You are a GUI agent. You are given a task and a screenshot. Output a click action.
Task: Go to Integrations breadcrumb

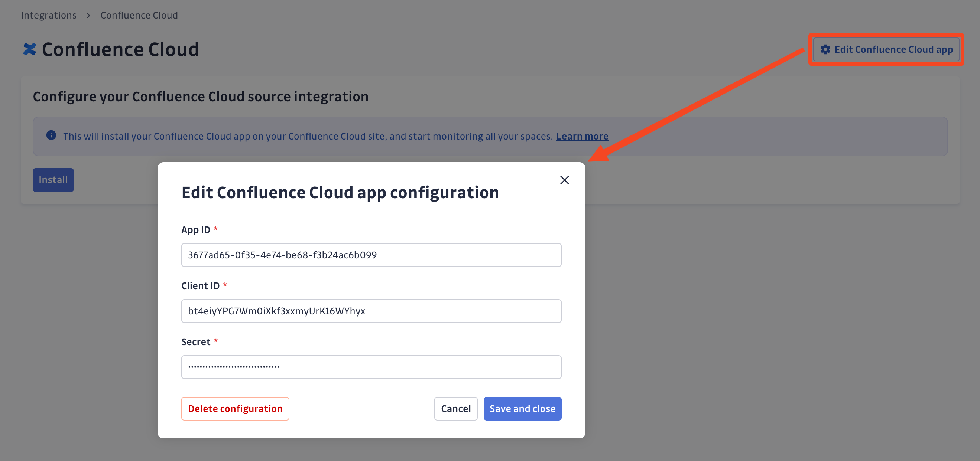[x=49, y=15]
